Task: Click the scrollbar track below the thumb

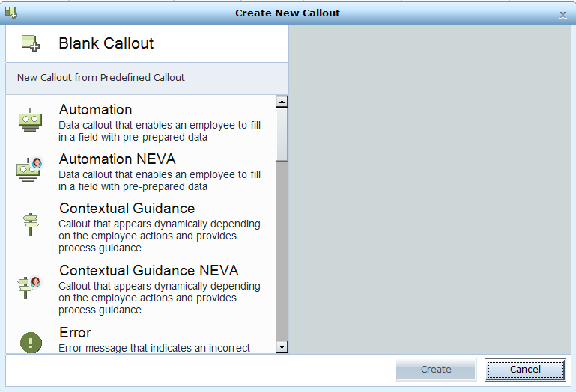Action: click(282, 254)
